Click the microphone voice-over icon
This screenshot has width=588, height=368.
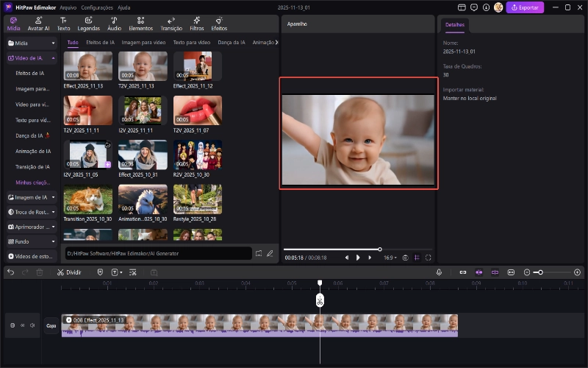click(439, 272)
